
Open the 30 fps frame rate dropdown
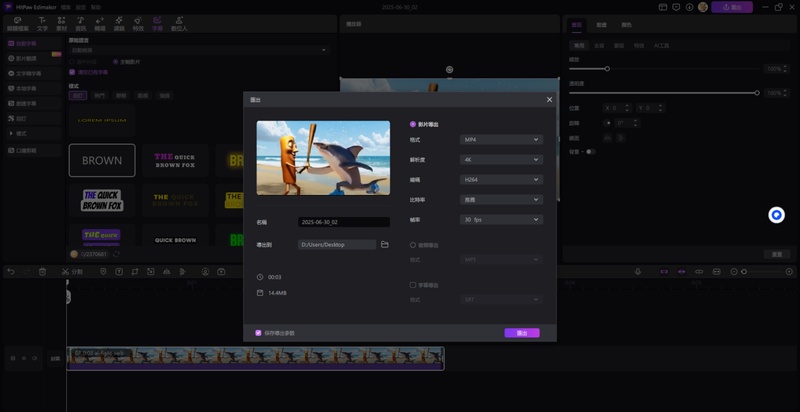pyautogui.click(x=501, y=219)
